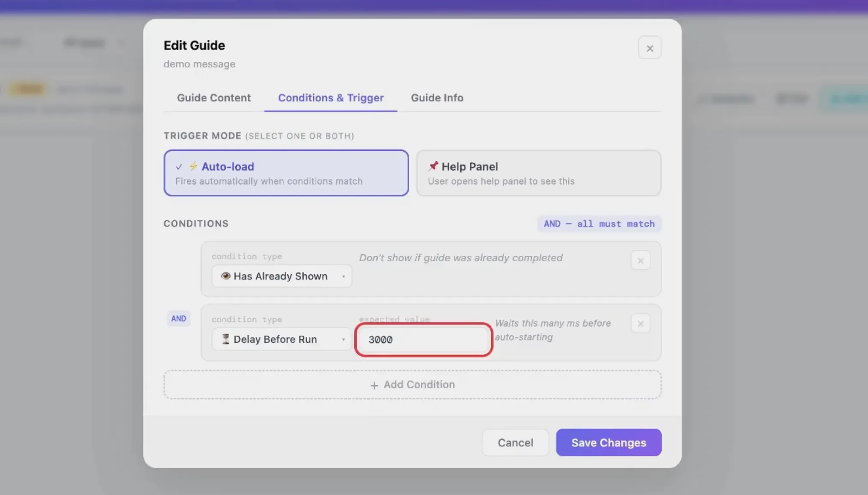The image size is (868, 495).
Task: Open the Delay Before Run condition dropdown
Action: pos(282,339)
